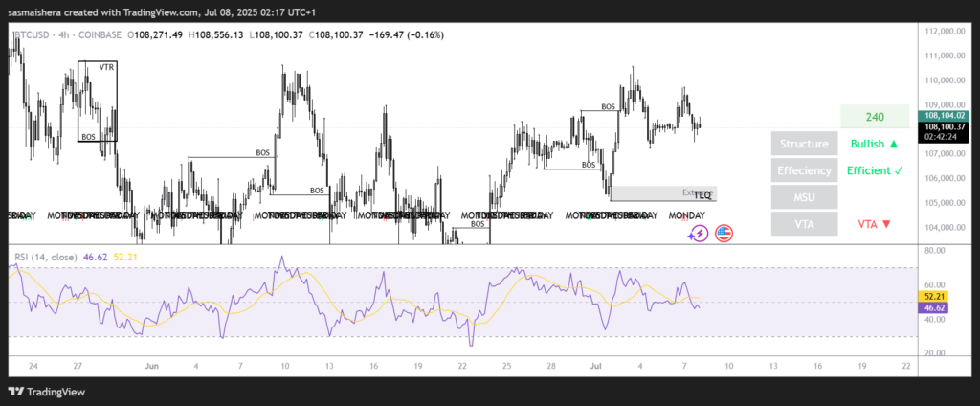The width and height of the screenshot is (980, 406).
Task: Click the close value C108,100.37 in legend
Action: pos(336,35)
